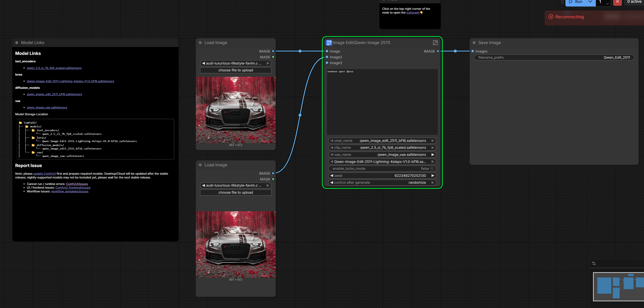Image resolution: width=644 pixels, height=308 pixels.
Task: Click the car image preview in bottom Load Image
Action: click(x=236, y=245)
